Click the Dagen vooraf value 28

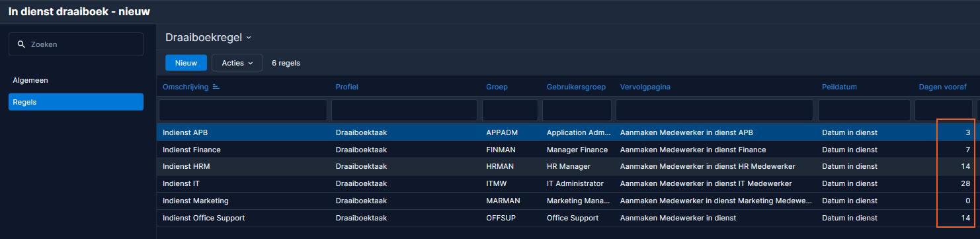tap(966, 184)
